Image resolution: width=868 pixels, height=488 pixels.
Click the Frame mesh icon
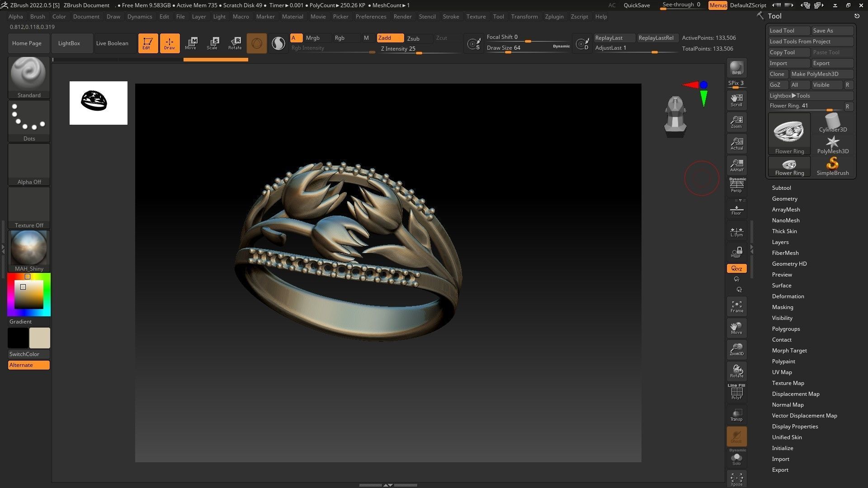coord(736,307)
